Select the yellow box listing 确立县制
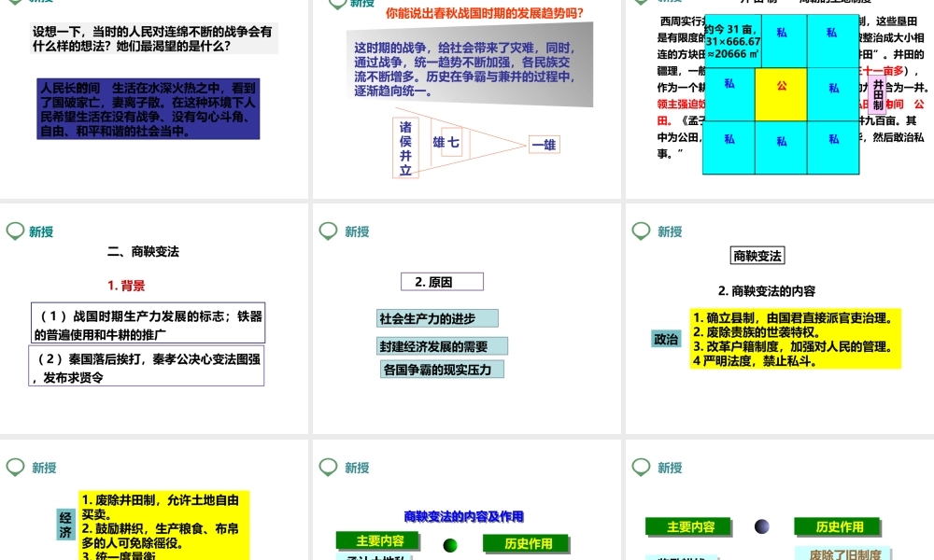 (795, 339)
